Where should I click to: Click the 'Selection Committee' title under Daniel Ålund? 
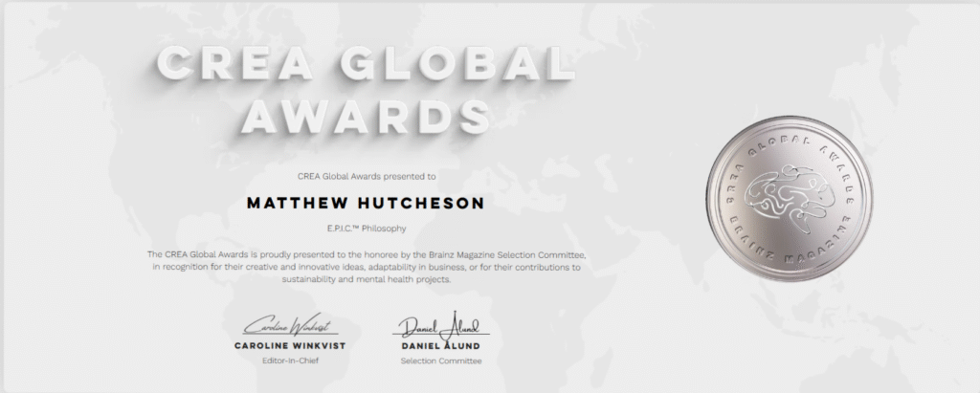[441, 360]
